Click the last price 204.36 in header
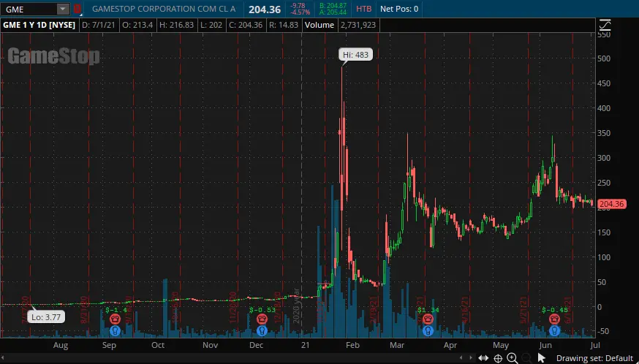639x364 pixels. click(x=265, y=10)
